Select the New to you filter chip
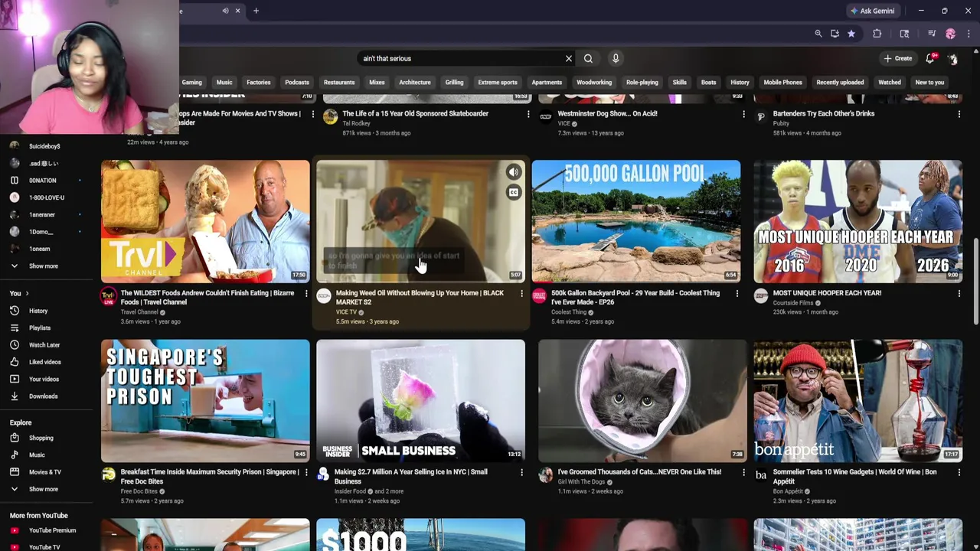980x551 pixels. click(x=929, y=82)
